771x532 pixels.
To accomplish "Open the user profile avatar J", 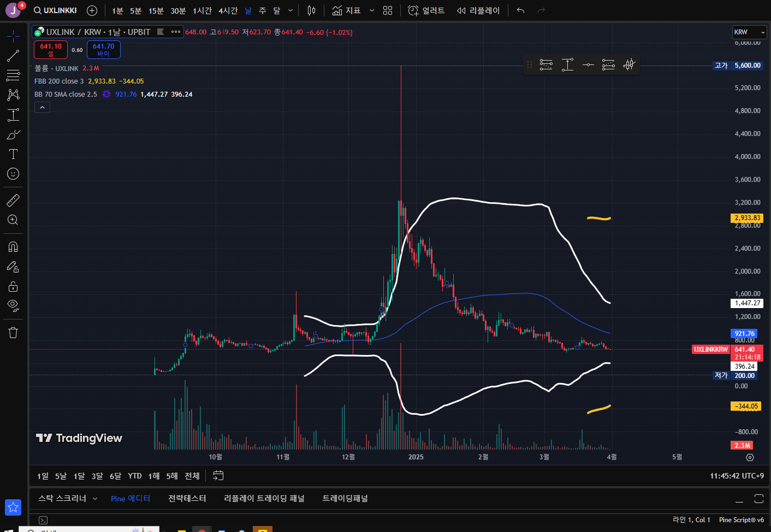I will click(13, 10).
